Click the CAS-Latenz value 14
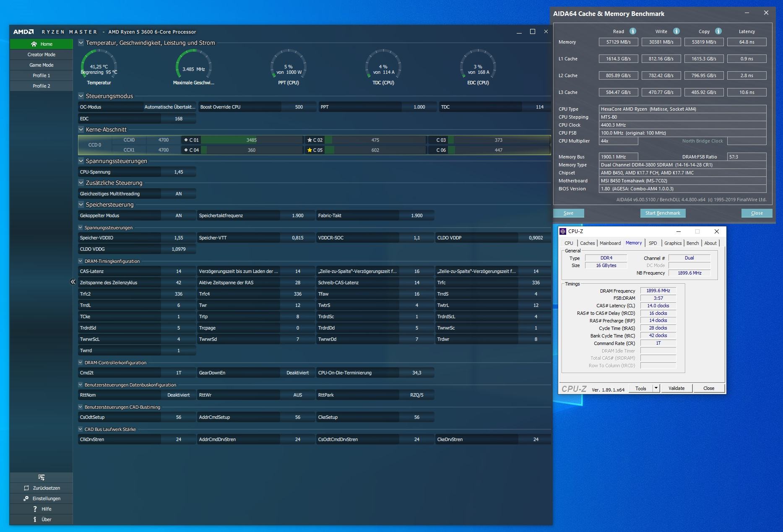The width and height of the screenshot is (783, 532). (x=179, y=271)
